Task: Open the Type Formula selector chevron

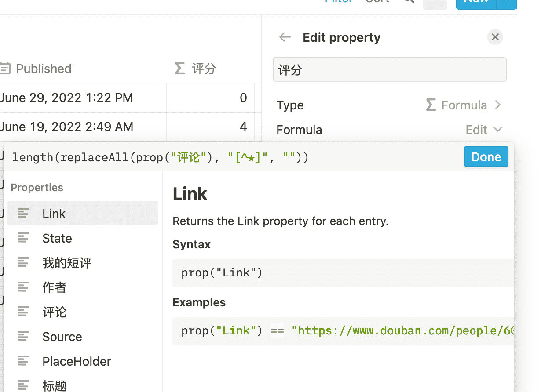Action: [498, 105]
